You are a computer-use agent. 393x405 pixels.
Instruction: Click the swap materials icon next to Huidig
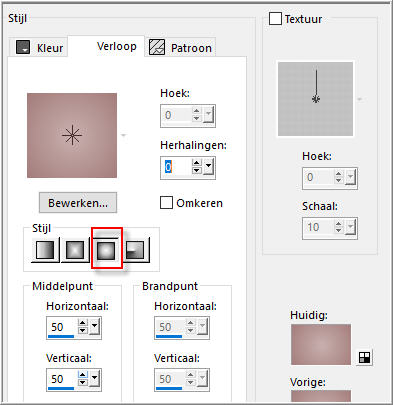[364, 358]
